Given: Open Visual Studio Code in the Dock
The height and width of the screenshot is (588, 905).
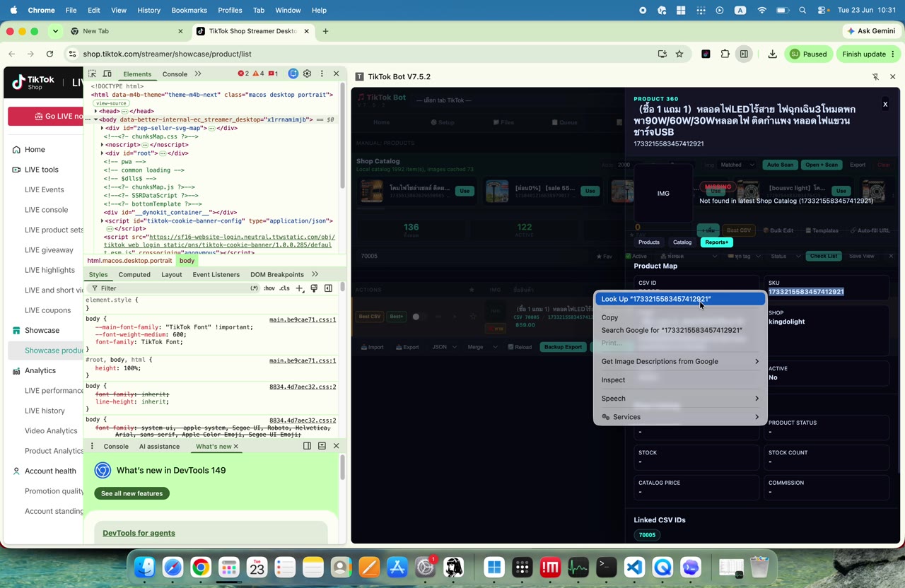Looking at the screenshot, I should point(634,567).
